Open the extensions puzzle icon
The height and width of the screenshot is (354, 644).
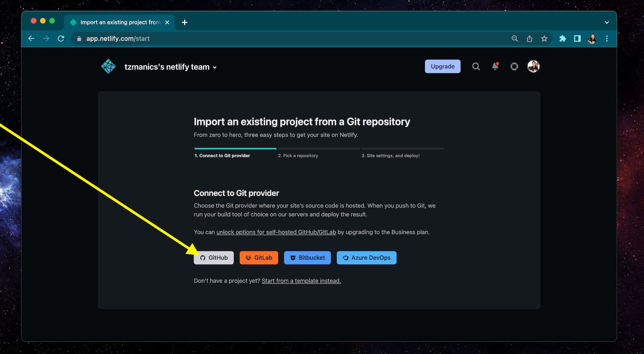click(562, 39)
